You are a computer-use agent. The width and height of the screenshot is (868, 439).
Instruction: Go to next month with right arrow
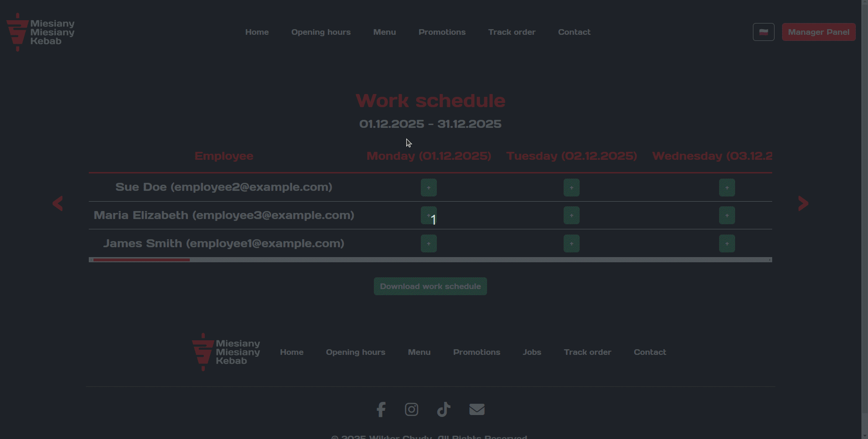tap(803, 204)
